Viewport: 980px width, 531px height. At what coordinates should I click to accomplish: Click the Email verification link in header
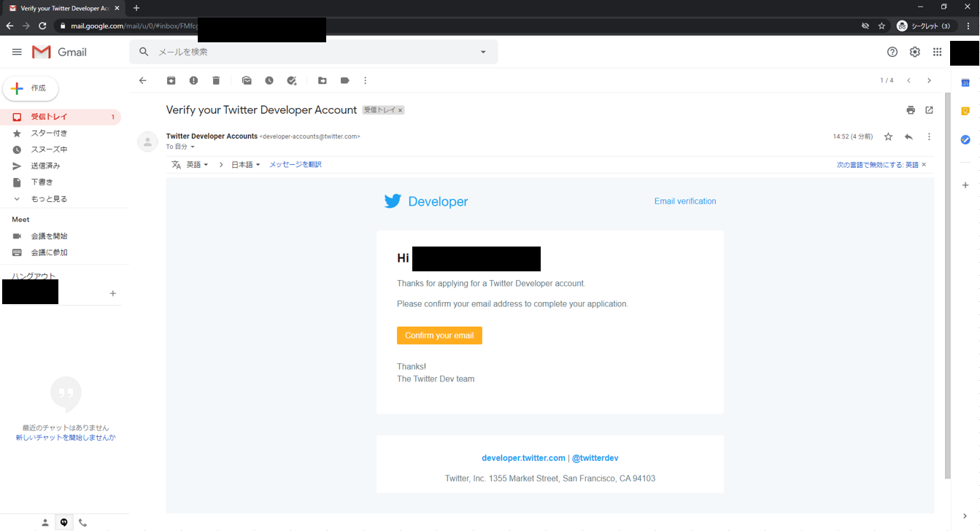point(685,201)
